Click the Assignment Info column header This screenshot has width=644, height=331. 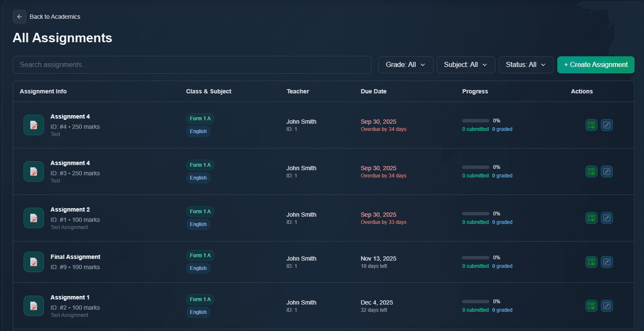(x=43, y=91)
